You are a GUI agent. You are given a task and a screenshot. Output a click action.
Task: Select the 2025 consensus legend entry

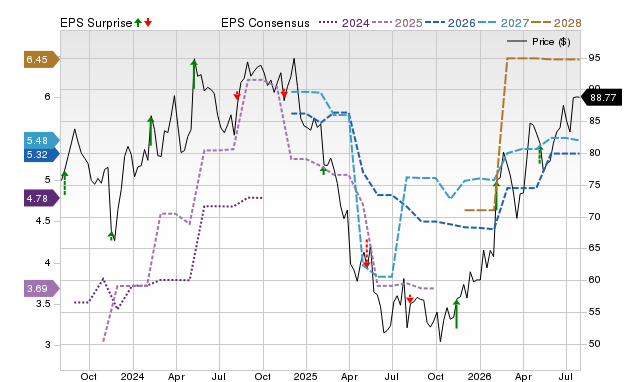click(397, 23)
